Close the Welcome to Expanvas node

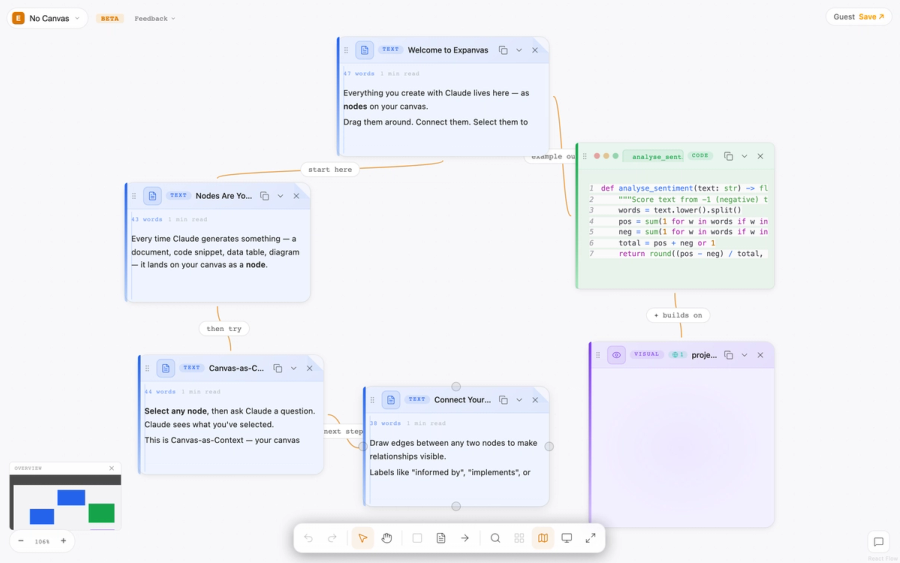point(535,50)
